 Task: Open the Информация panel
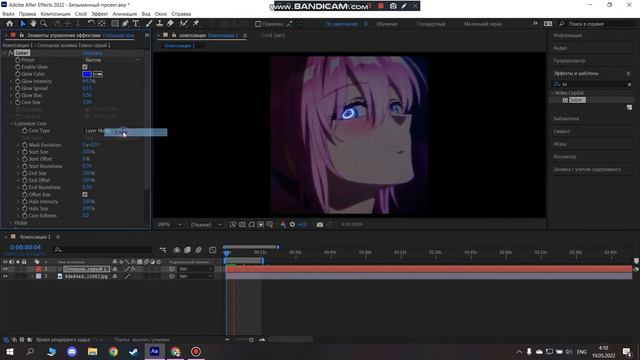pos(567,36)
